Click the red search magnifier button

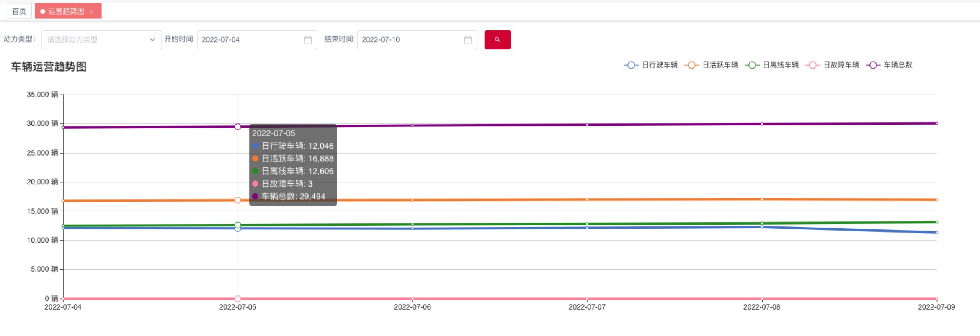tap(497, 39)
